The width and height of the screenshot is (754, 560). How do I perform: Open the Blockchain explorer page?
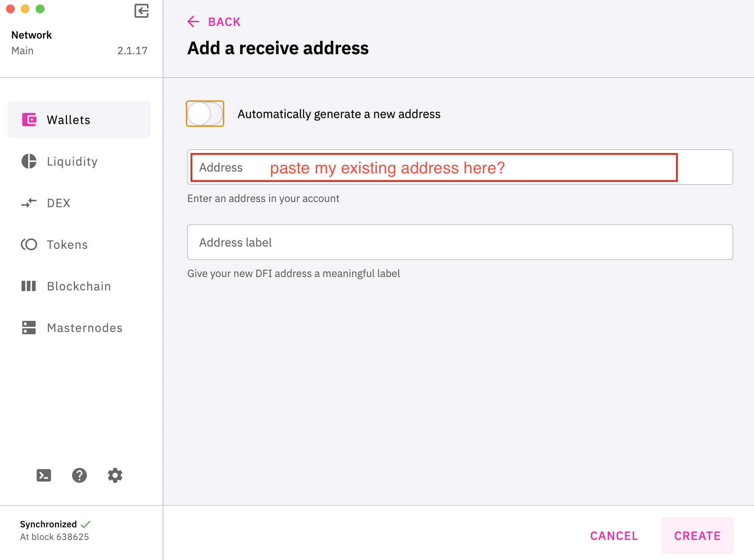point(79,286)
